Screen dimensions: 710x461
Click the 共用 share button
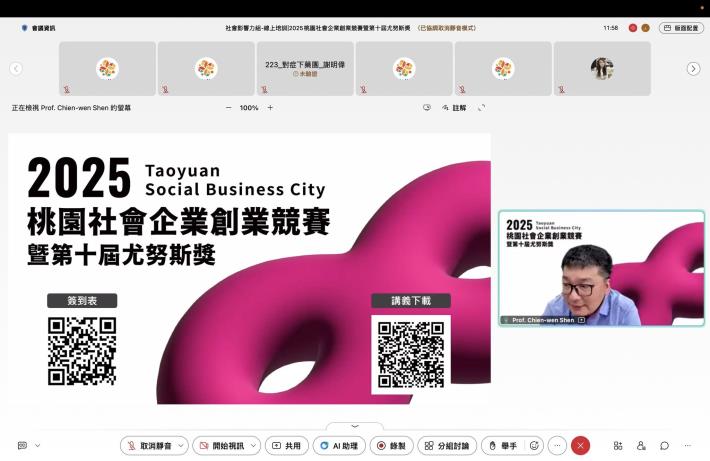[287, 446]
